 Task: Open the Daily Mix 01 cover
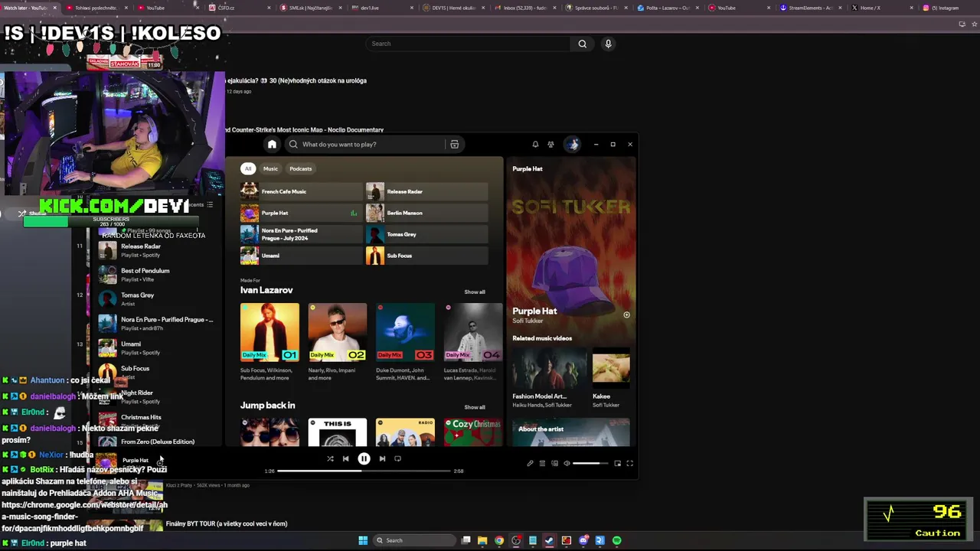point(269,331)
